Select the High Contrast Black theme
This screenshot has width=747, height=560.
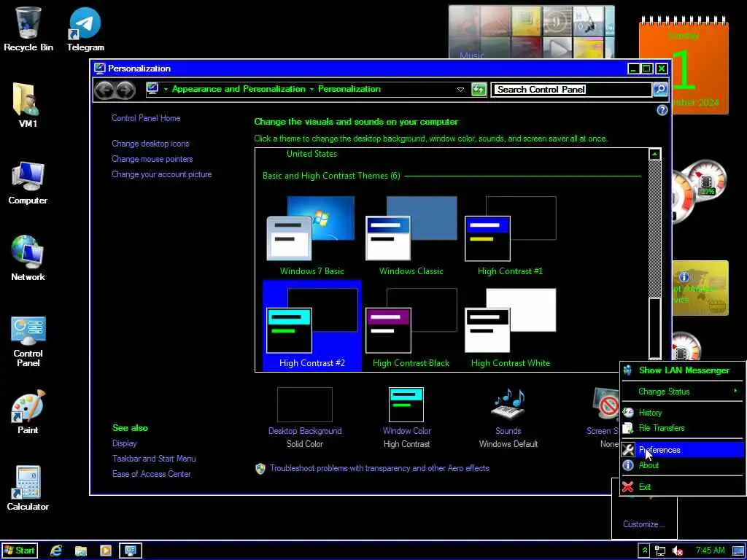pyautogui.click(x=411, y=326)
